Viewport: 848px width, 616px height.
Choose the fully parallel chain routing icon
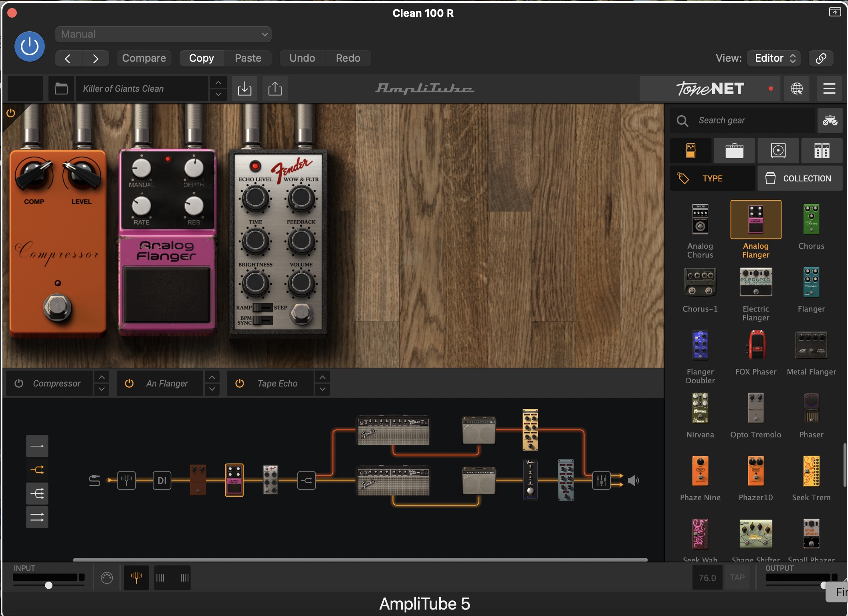click(37, 517)
